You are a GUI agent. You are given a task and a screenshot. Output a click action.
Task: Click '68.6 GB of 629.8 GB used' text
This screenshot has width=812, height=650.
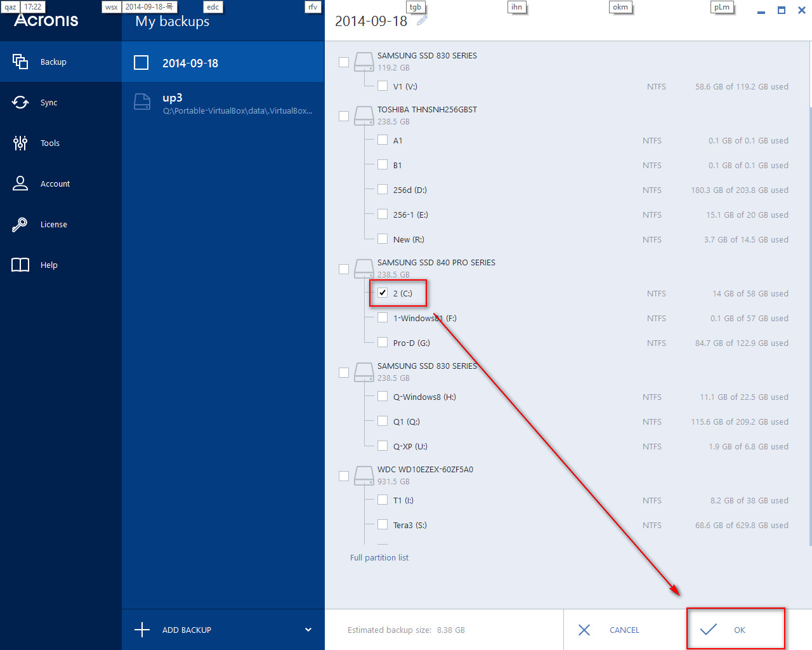click(742, 525)
